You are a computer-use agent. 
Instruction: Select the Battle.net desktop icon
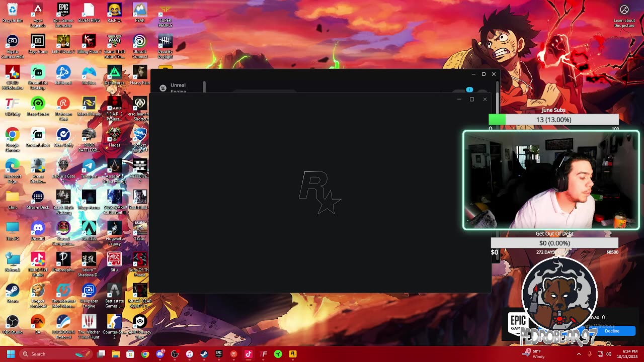point(63,75)
